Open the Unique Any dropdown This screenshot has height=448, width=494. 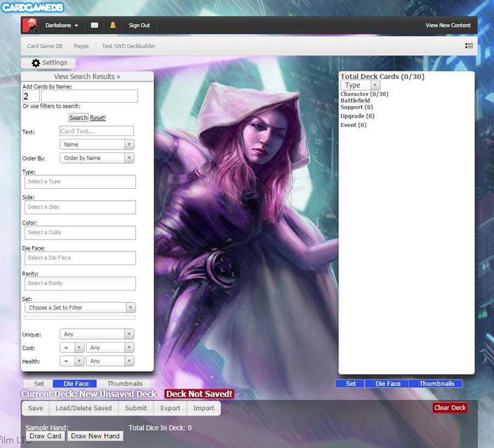[x=97, y=334]
